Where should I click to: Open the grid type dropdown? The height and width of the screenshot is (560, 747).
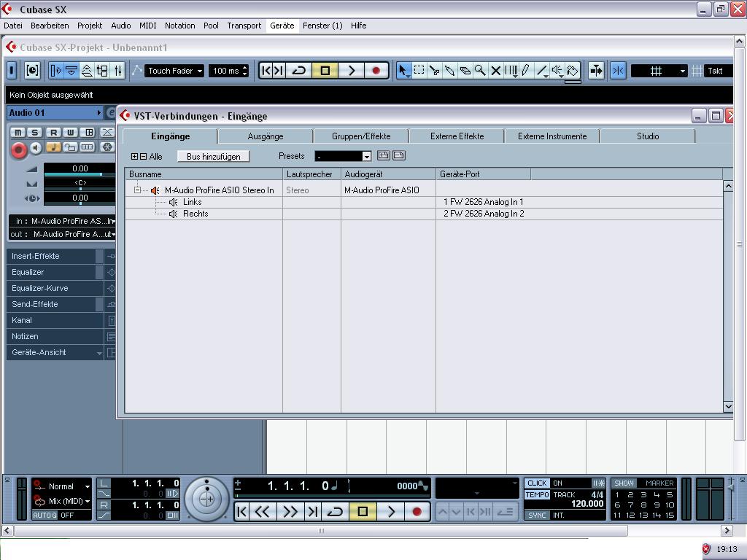click(659, 71)
